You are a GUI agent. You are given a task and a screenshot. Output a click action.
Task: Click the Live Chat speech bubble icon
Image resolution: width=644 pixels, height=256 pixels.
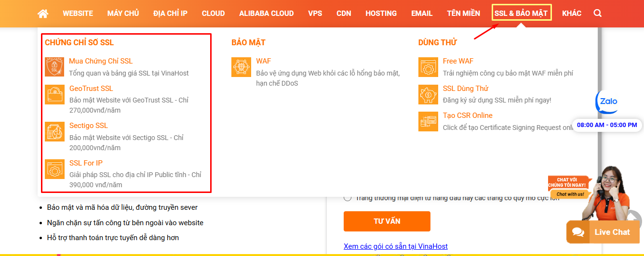(x=578, y=232)
